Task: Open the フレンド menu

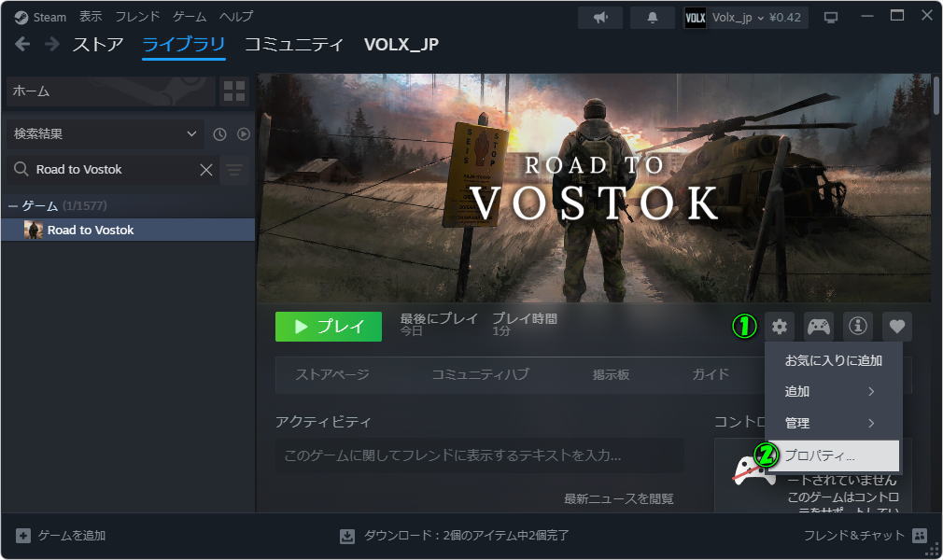Action: (137, 18)
